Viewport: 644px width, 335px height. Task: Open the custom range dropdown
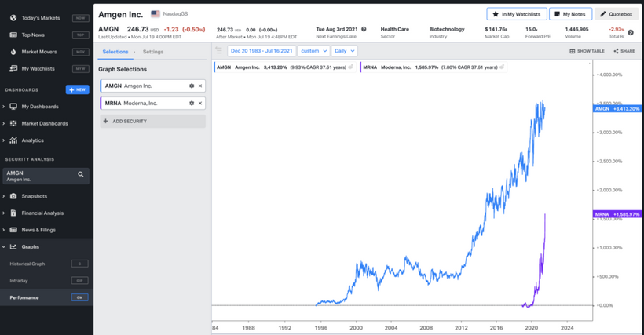coord(314,51)
